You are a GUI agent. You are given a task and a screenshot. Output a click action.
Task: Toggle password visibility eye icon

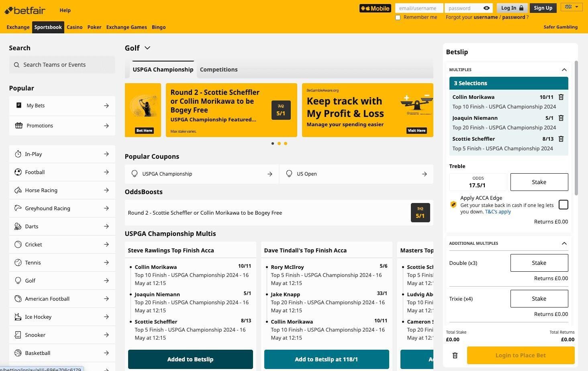[486, 8]
